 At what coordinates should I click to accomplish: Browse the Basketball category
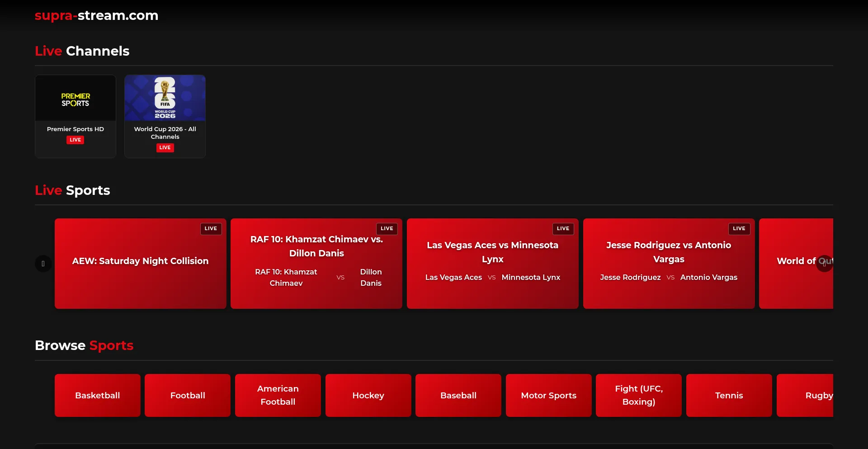[98, 395]
